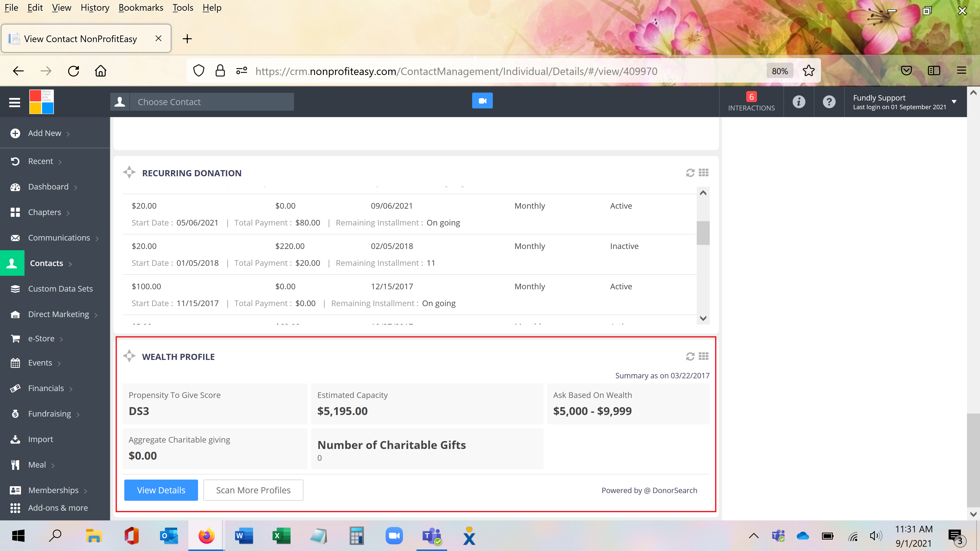Click move handle of Wealth Profile panel

tap(129, 356)
